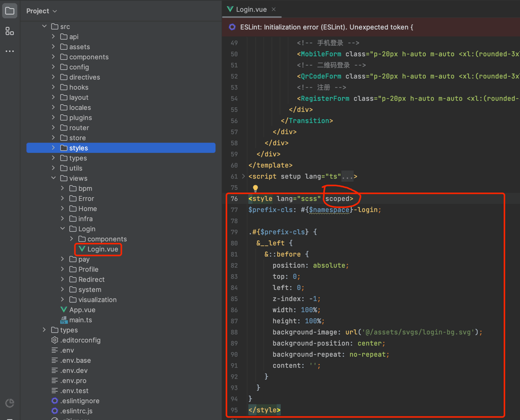Open main.ts in the project tree
This screenshot has height=420, width=520.
click(80, 320)
